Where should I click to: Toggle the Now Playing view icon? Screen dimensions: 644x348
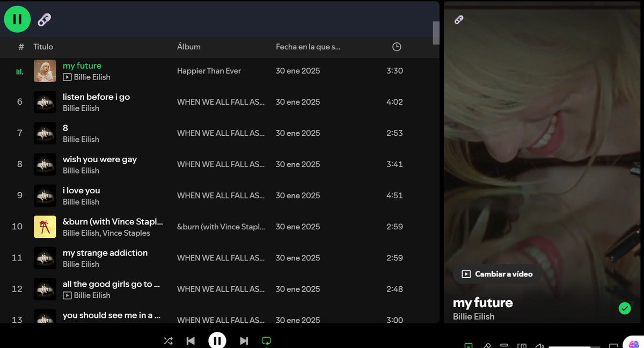click(469, 345)
